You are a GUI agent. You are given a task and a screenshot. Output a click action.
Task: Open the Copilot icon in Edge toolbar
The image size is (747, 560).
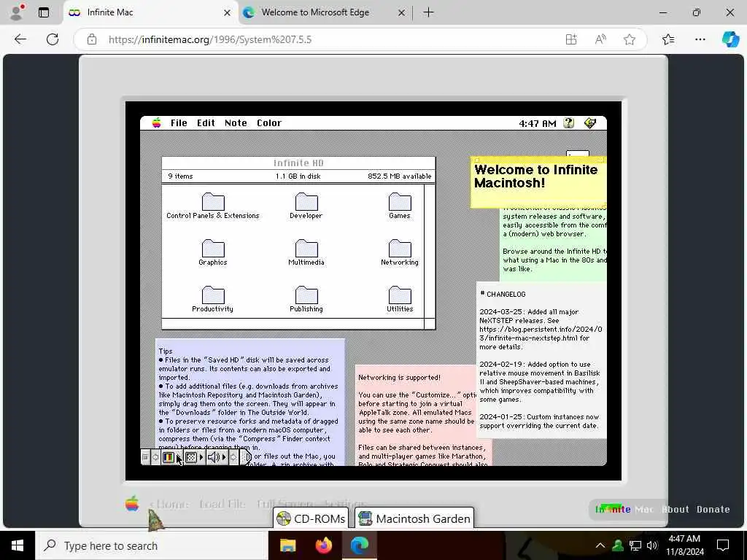pyautogui.click(x=730, y=39)
